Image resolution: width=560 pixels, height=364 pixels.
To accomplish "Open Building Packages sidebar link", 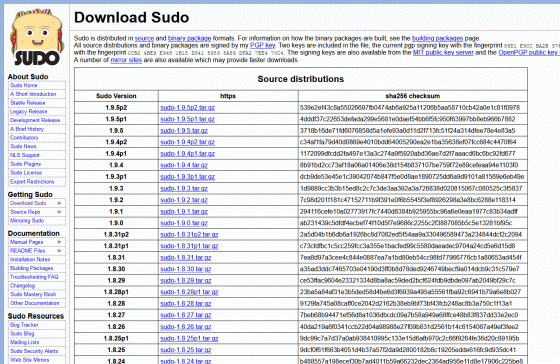I will click(x=31, y=268).
